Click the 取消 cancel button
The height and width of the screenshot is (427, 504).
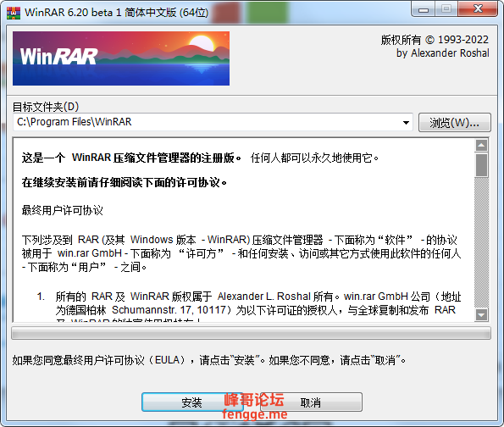click(x=311, y=402)
